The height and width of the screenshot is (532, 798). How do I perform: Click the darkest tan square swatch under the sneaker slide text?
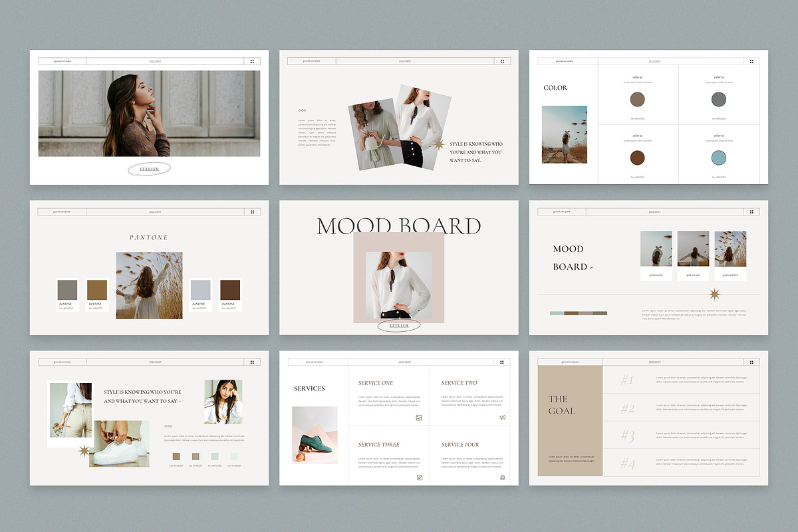(176, 456)
